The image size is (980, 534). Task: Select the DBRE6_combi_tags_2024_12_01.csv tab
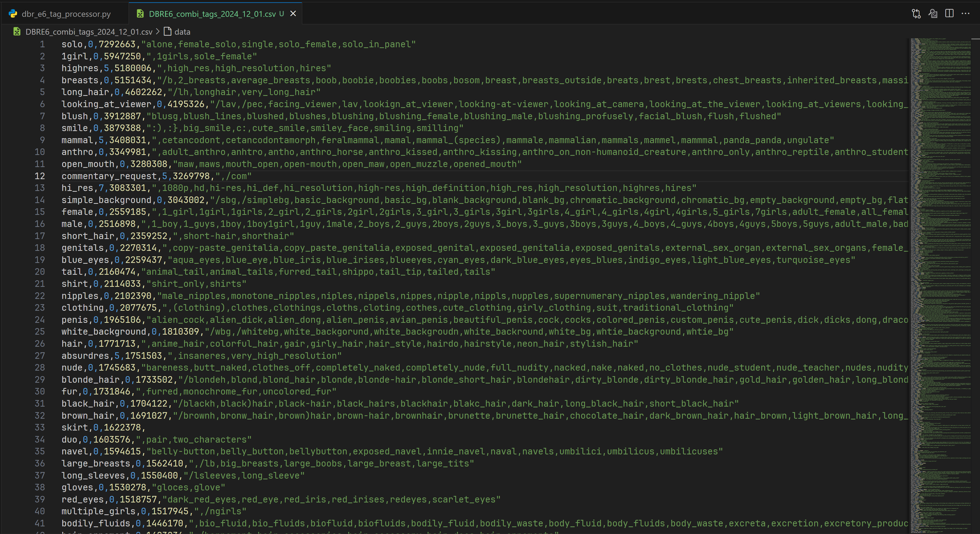point(212,14)
